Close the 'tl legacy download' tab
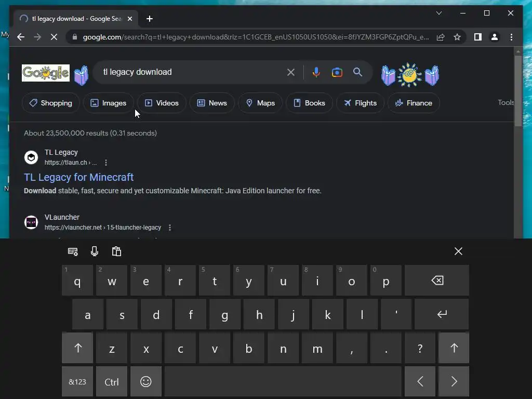The image size is (532, 399). [x=129, y=19]
